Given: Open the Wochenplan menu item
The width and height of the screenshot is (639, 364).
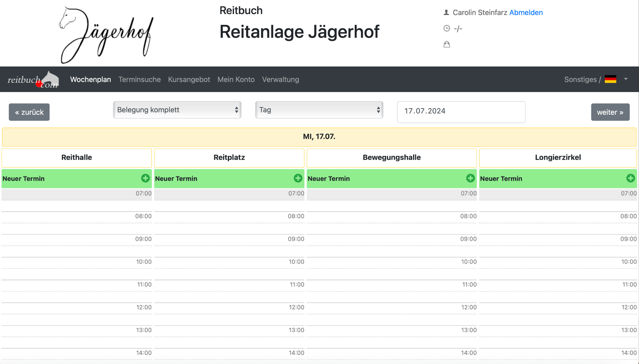Looking at the screenshot, I should (x=91, y=80).
